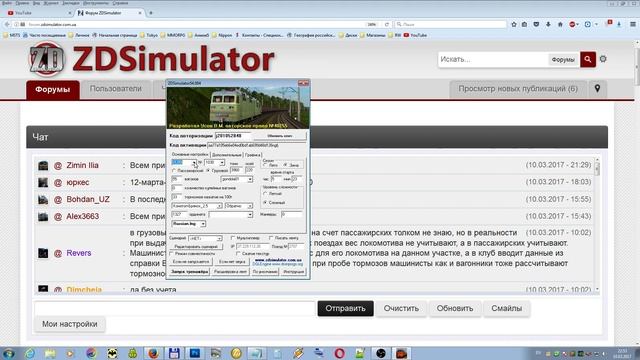
Task: Click the Очистить button
Action: click(401, 309)
